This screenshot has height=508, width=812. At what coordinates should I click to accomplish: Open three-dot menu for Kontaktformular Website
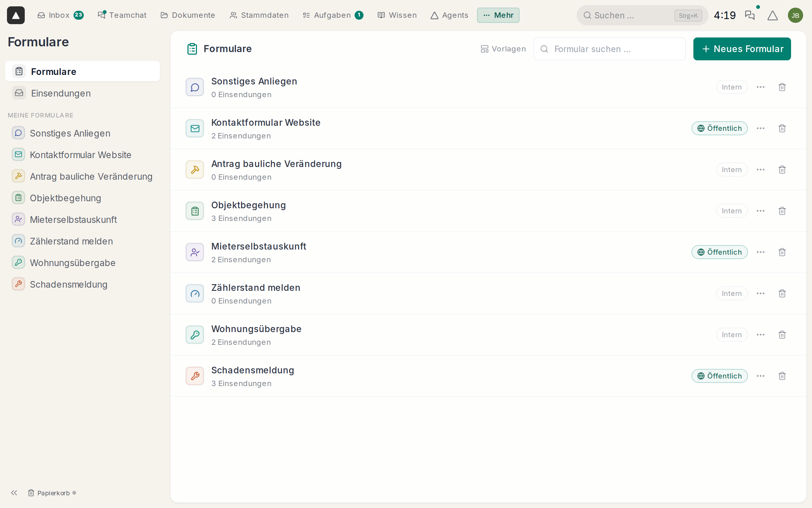click(x=761, y=128)
